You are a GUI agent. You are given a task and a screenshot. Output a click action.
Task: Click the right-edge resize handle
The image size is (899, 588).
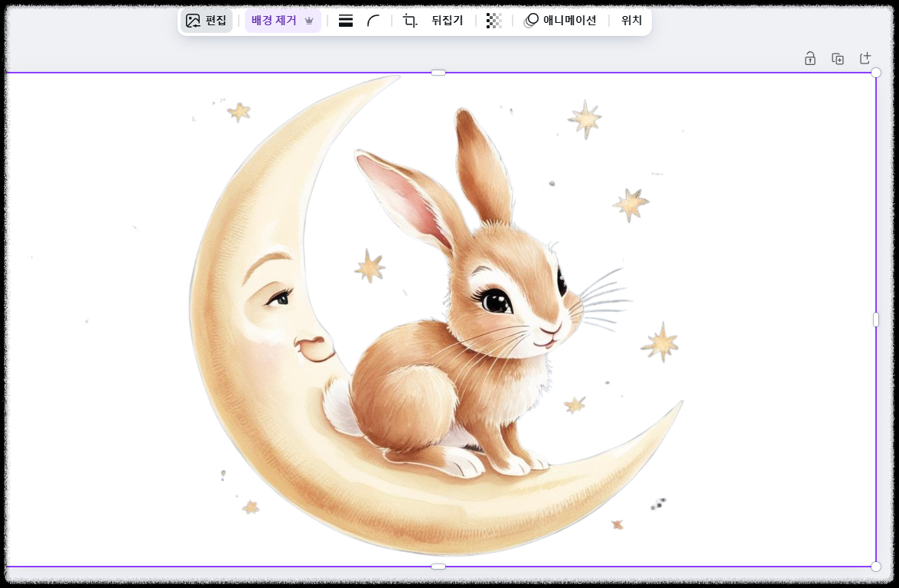[875, 320]
